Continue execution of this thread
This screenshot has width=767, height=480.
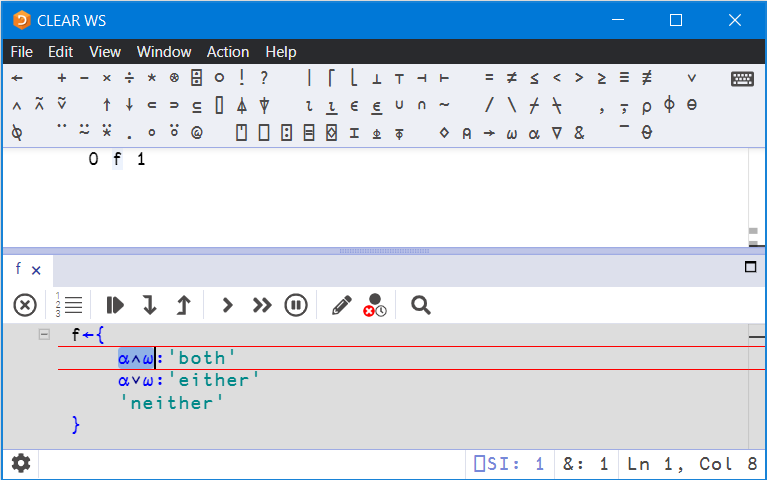tap(227, 305)
